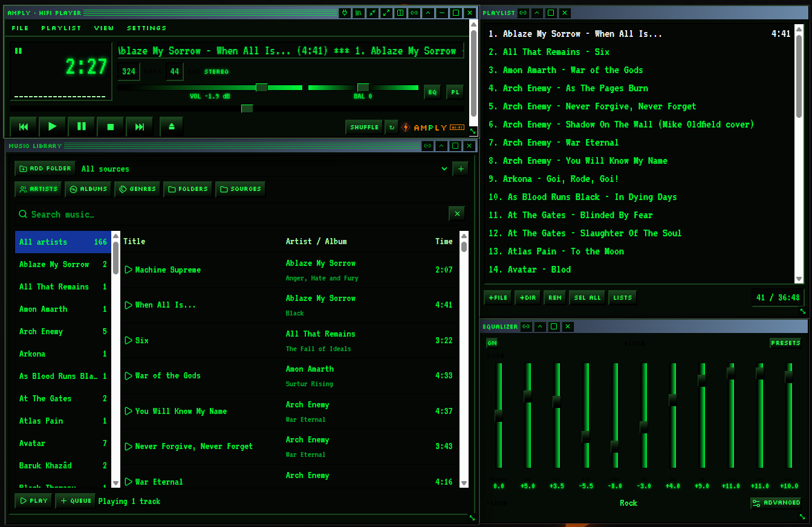Image resolution: width=812 pixels, height=527 pixels.
Task: Click the outward arrows expand icon in player
Action: (x=386, y=13)
